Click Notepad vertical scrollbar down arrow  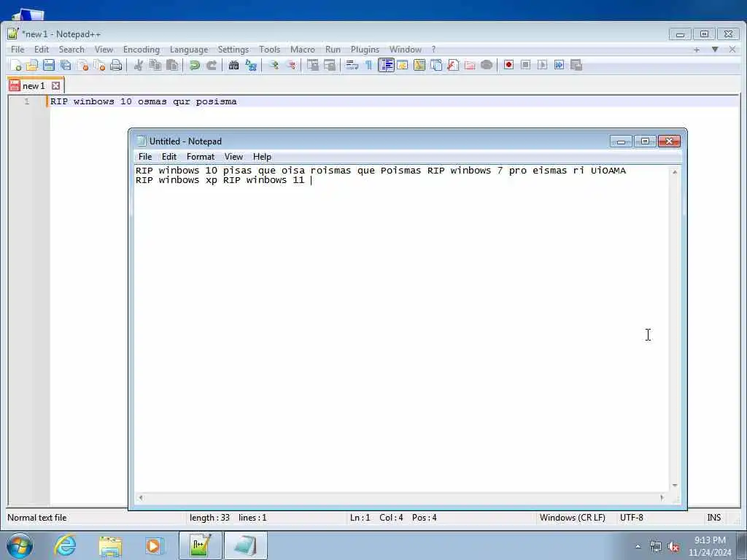click(675, 485)
